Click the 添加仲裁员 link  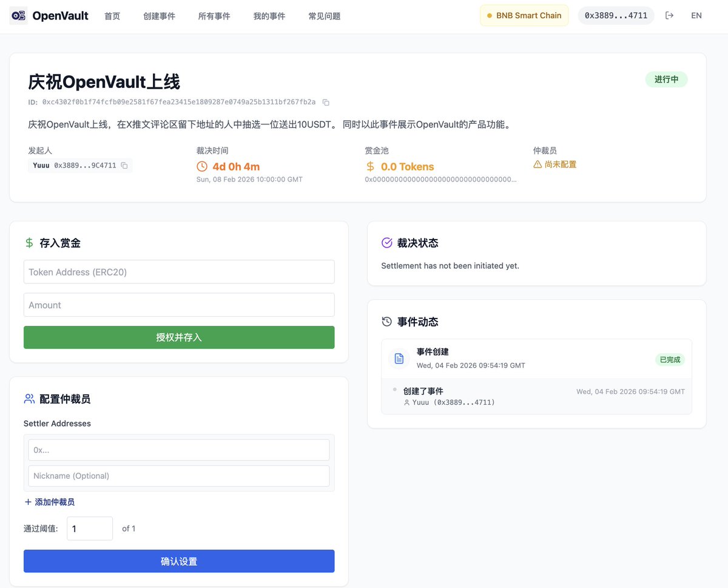(49, 502)
